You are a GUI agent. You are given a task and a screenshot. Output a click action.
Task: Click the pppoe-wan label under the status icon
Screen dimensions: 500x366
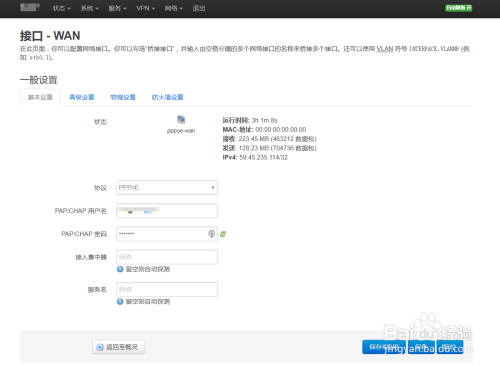tap(181, 131)
